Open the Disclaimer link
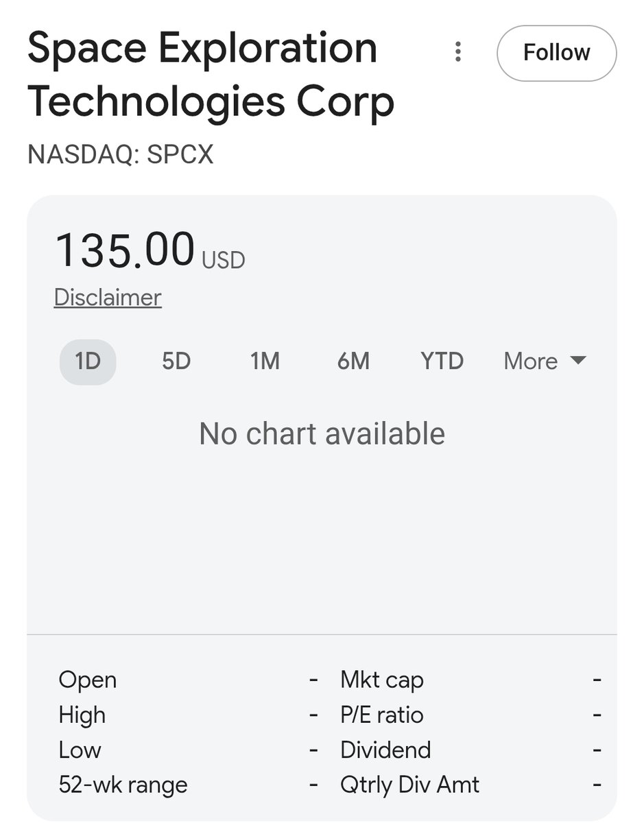Screen dimensions: 644x823 [108, 298]
